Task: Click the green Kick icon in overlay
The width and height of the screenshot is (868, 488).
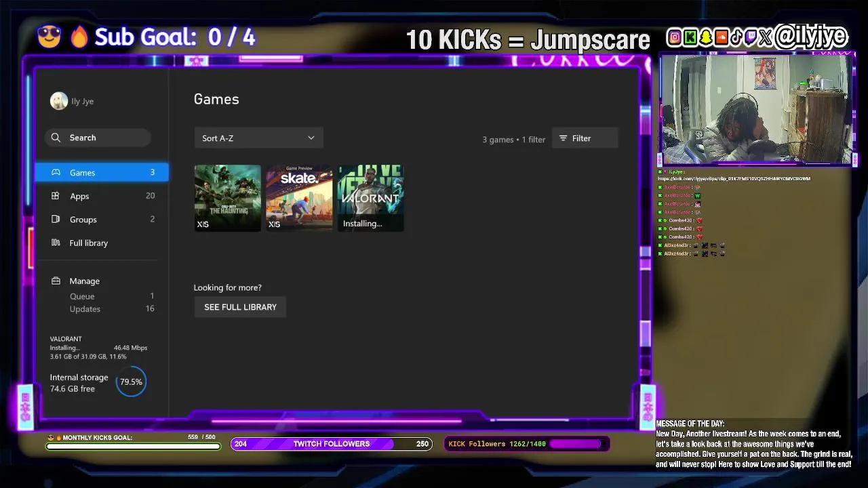Action: point(690,37)
